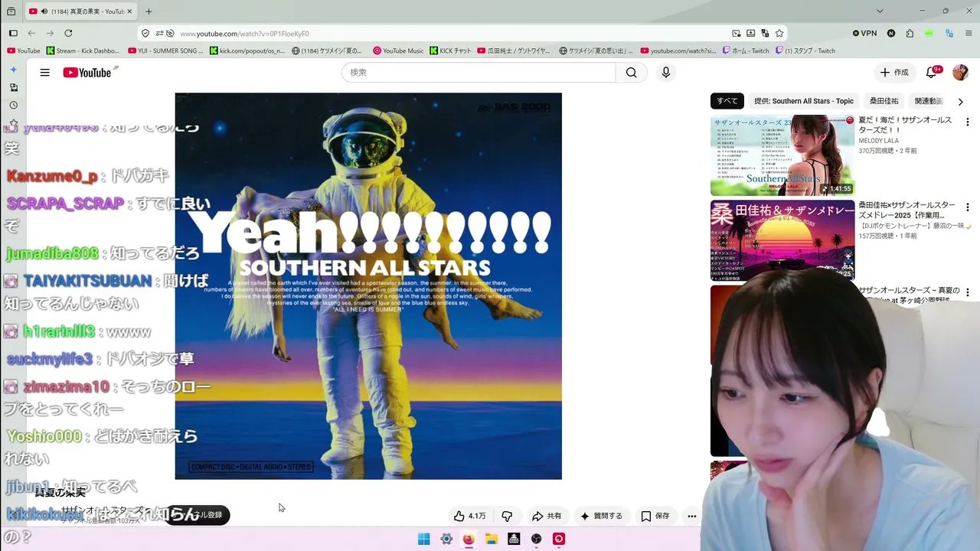
Task: Open the YouTube Music bookmark
Action: coord(398,51)
